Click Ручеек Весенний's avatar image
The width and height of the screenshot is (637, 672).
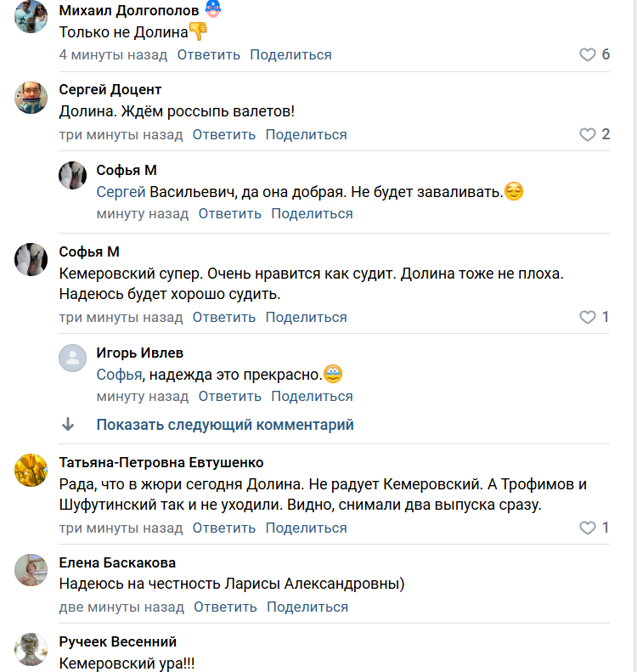[x=31, y=649]
